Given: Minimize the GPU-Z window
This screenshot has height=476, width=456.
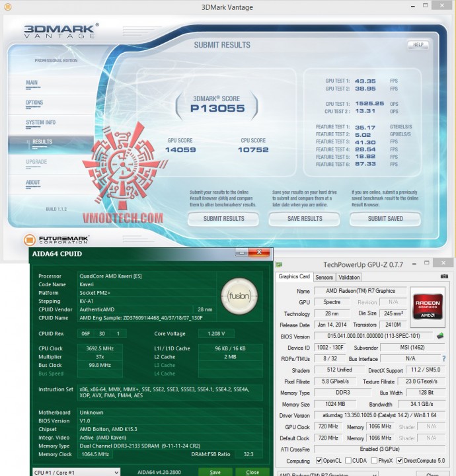Looking at the screenshot, I should click(414, 264).
